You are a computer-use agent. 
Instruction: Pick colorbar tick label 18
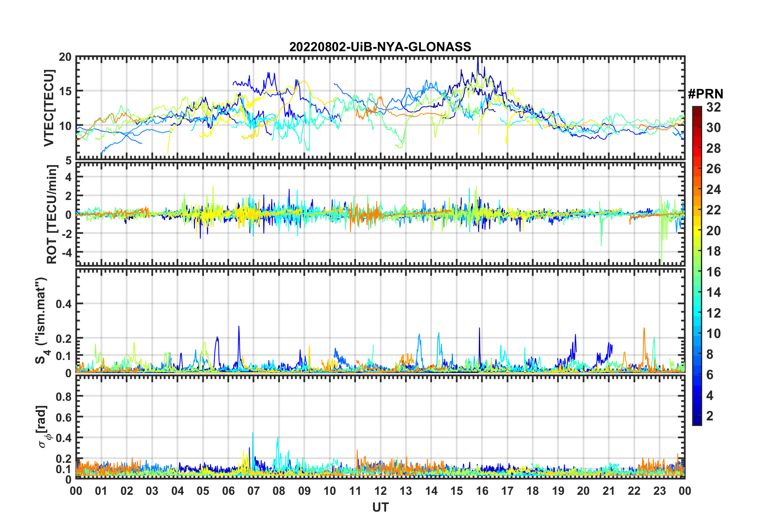[713, 251]
